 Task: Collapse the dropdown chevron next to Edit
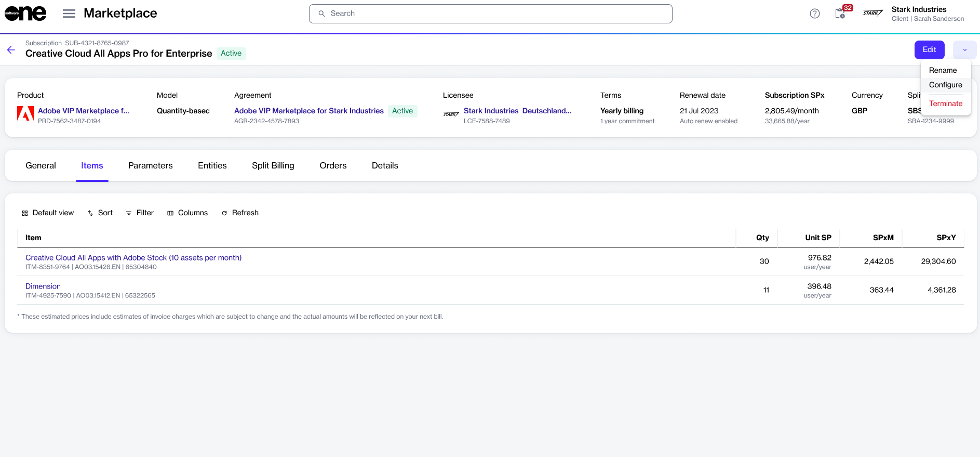tap(964, 50)
